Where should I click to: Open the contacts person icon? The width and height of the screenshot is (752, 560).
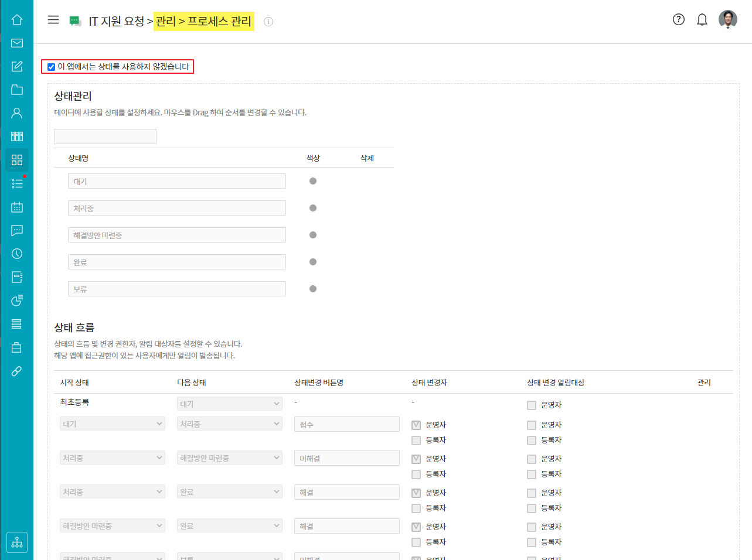[17, 113]
